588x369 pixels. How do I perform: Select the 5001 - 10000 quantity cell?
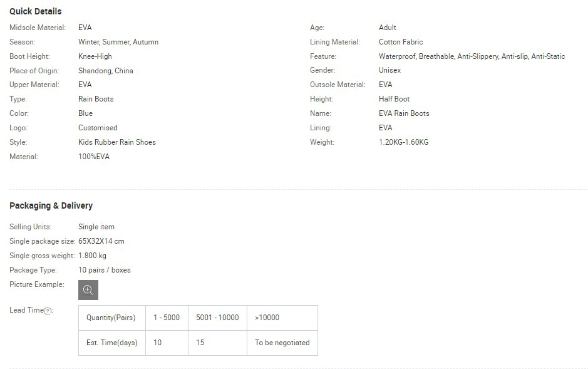[217, 318]
